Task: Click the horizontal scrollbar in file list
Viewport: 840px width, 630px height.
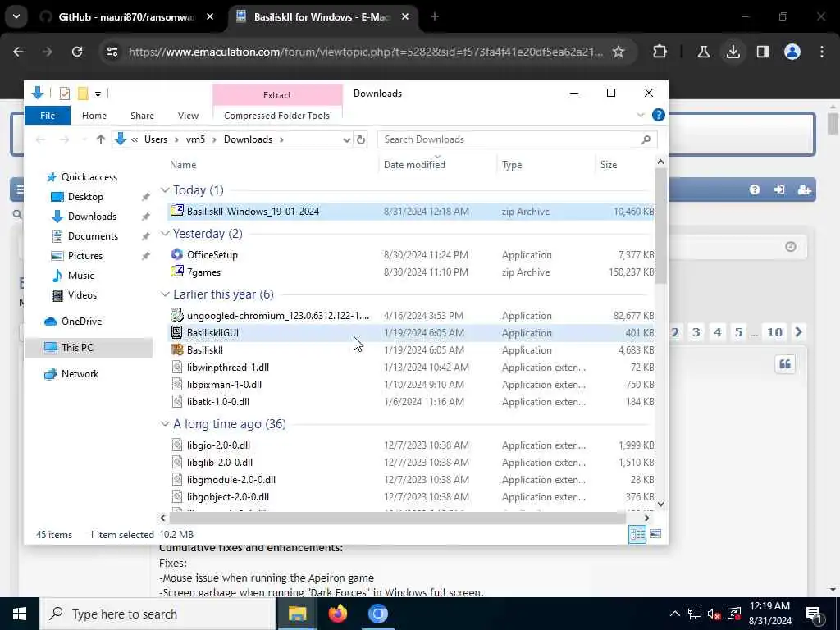Action: point(397,518)
